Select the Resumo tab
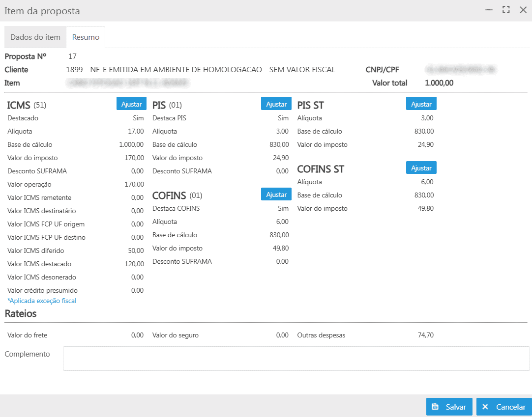The height and width of the screenshot is (417, 532). click(x=86, y=37)
